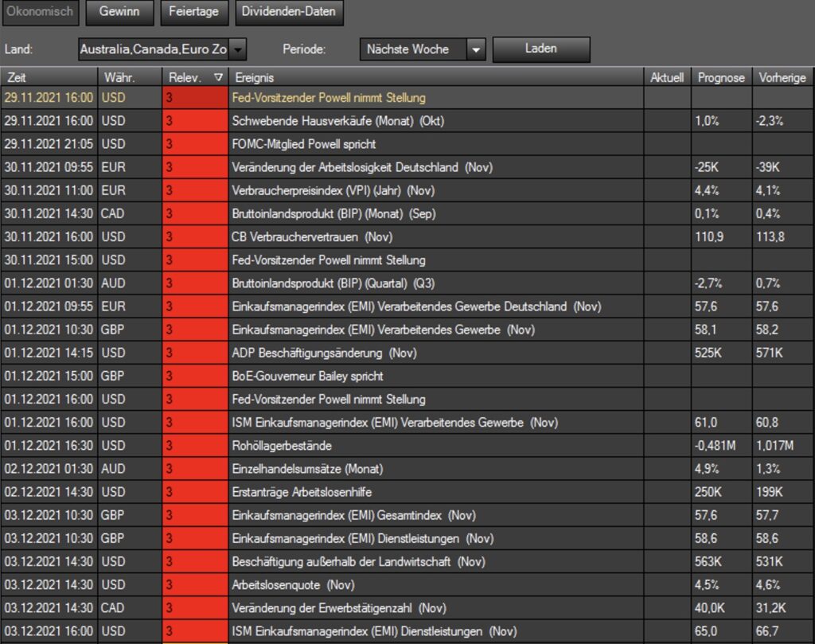Image resolution: width=815 pixels, height=644 pixels.
Task: Expand the Land country dropdown
Action: tap(237, 49)
